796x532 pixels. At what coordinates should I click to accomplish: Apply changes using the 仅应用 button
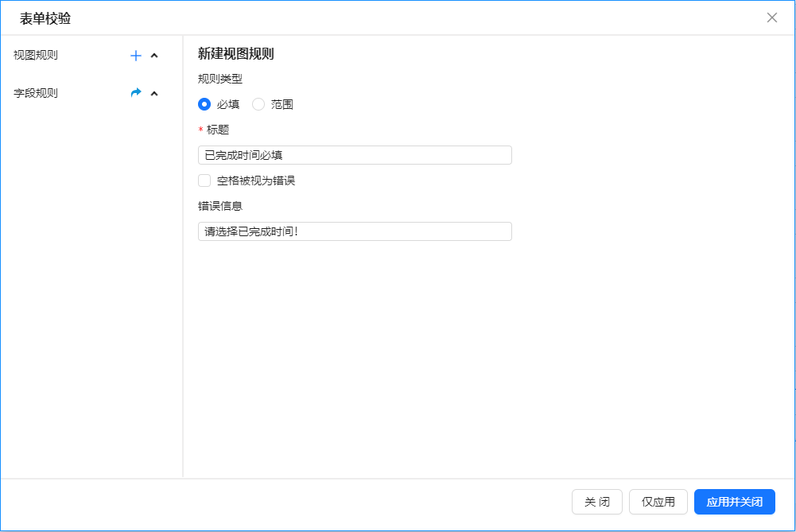pyautogui.click(x=658, y=502)
